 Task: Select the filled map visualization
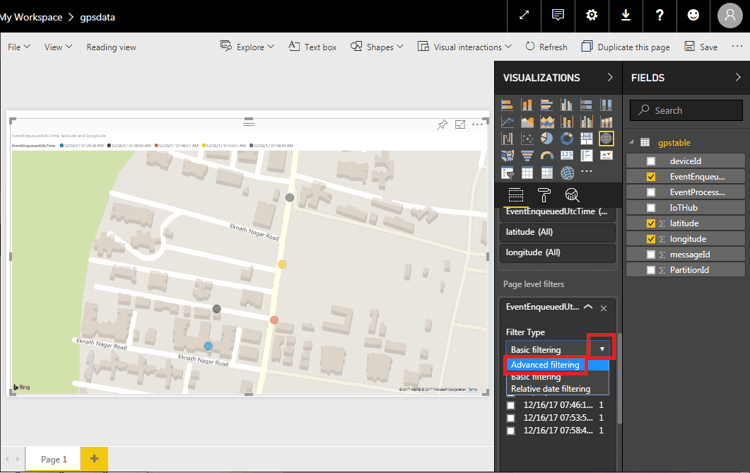507,155
